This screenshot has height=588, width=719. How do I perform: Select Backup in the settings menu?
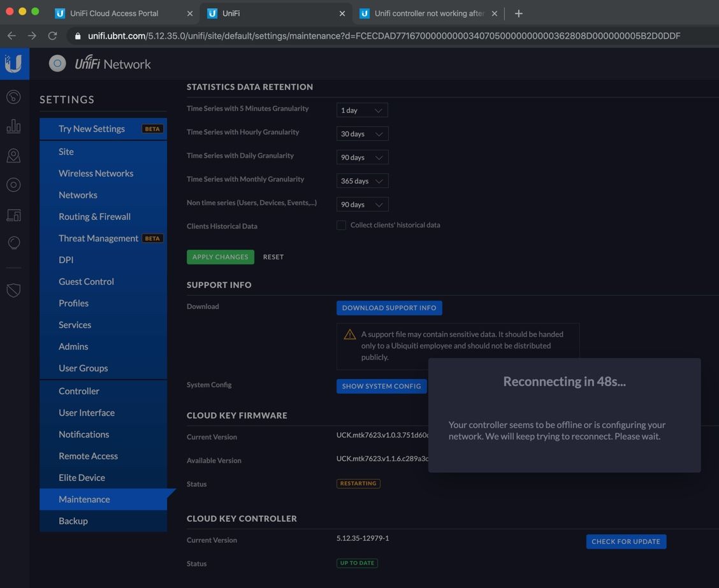73,521
